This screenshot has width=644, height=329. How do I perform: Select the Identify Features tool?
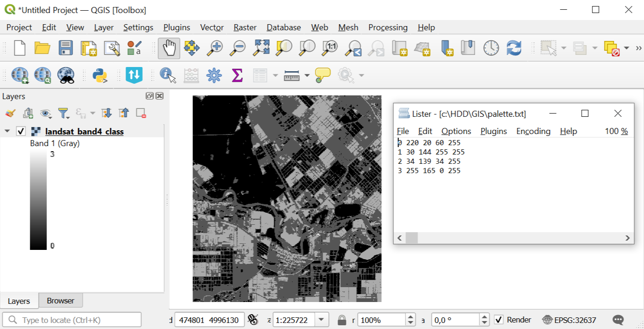167,75
